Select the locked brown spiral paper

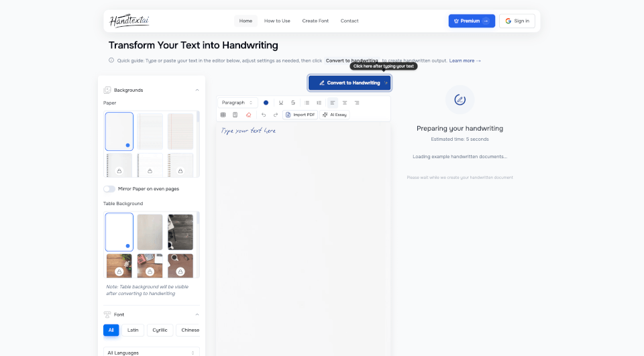tap(180, 165)
